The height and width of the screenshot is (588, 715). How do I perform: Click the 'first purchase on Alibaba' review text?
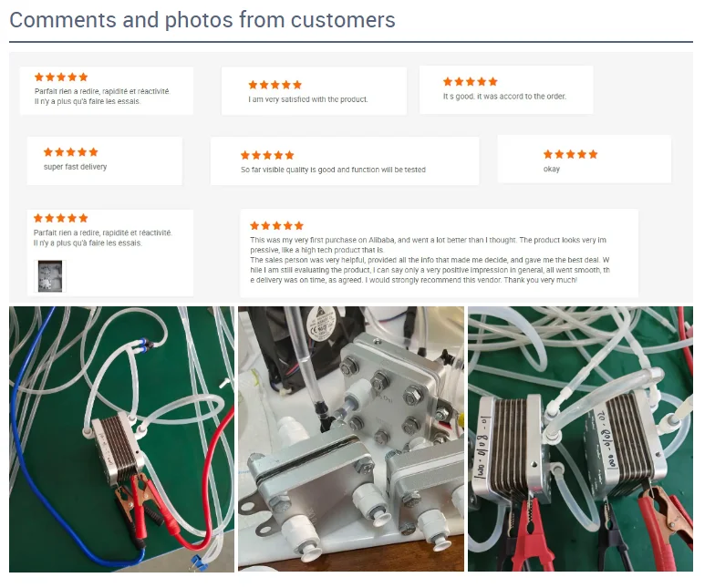pyautogui.click(x=430, y=260)
